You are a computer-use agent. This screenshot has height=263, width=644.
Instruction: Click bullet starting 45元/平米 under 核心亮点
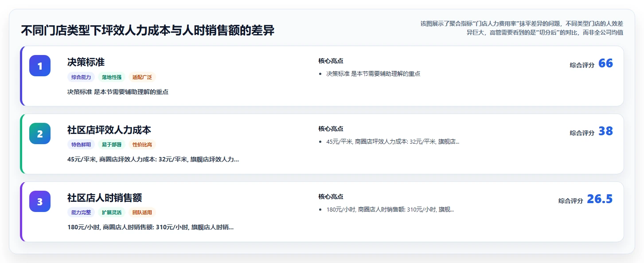click(x=393, y=141)
